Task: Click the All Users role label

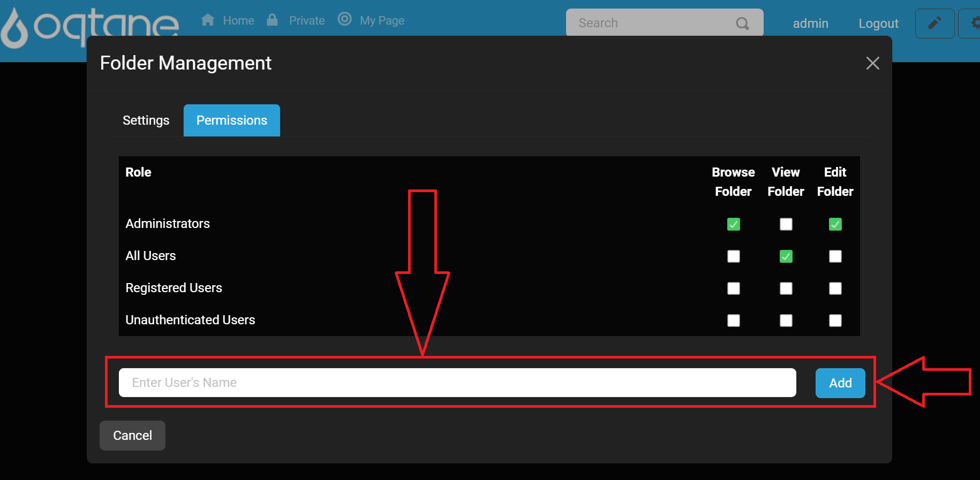Action: pyautogui.click(x=150, y=256)
